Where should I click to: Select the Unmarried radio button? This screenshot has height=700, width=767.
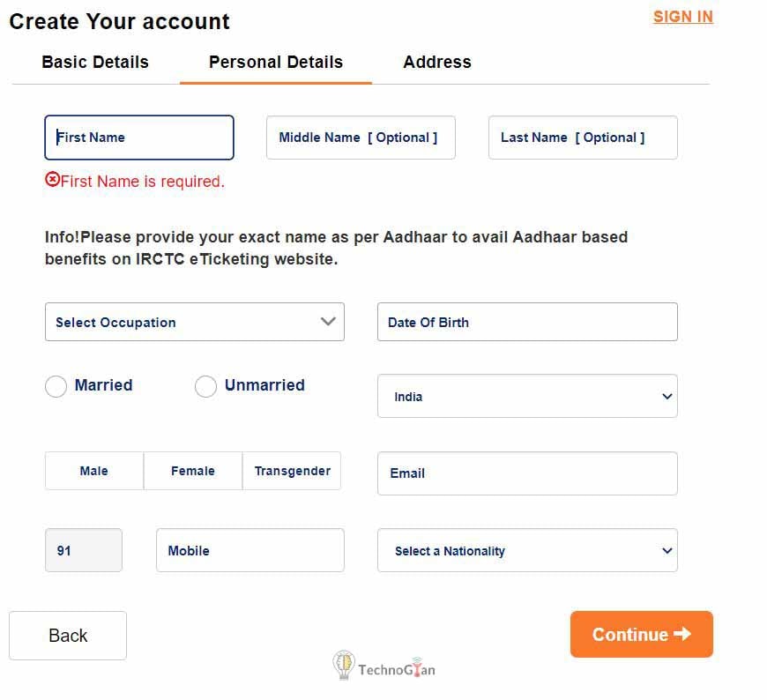point(205,386)
